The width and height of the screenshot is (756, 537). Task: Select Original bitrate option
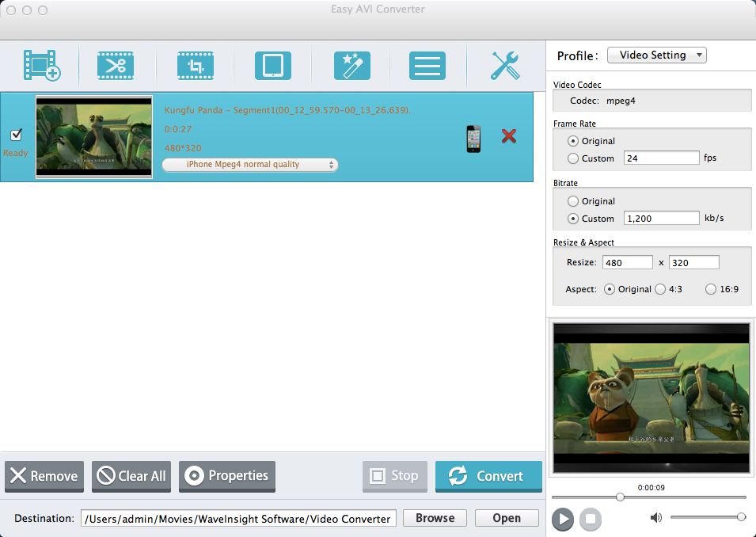[x=573, y=201]
